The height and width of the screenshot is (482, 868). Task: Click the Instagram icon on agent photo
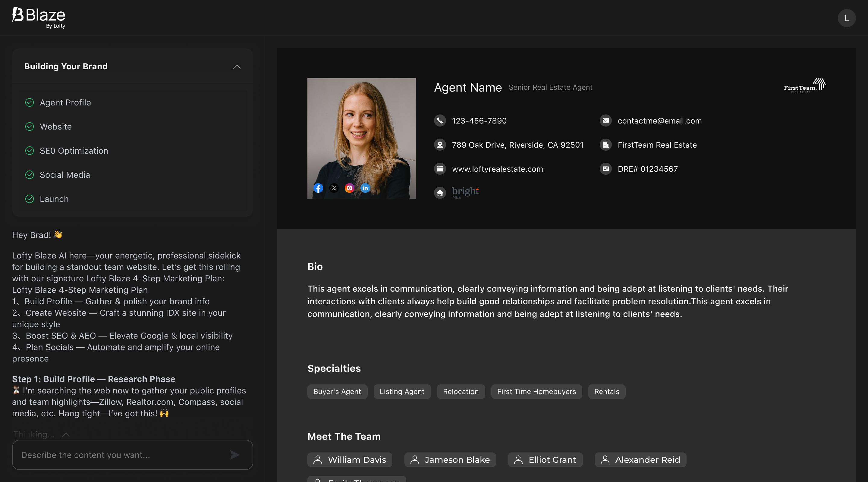(349, 188)
